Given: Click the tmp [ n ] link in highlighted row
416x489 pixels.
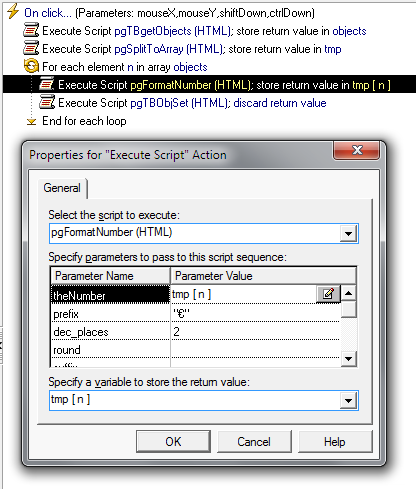Looking at the screenshot, I should 371,85.
